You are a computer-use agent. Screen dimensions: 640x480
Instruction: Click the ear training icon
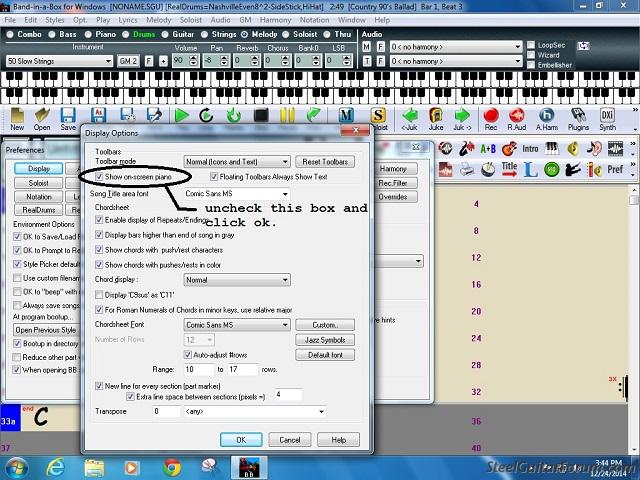[x=594, y=149]
